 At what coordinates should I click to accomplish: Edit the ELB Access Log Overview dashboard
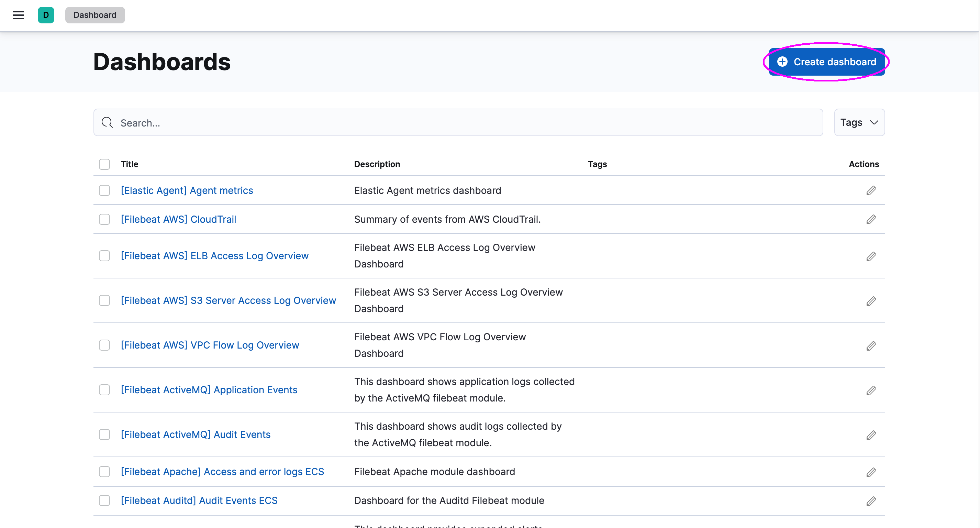tap(871, 256)
